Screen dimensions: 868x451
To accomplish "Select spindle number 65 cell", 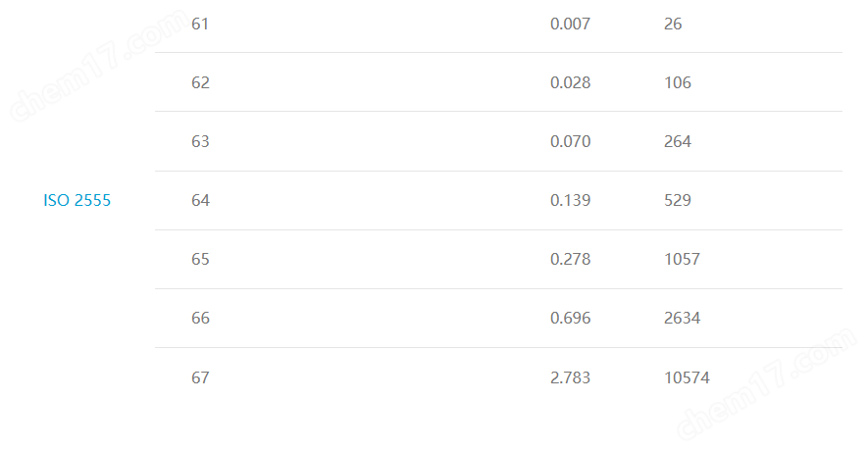I will coord(200,259).
